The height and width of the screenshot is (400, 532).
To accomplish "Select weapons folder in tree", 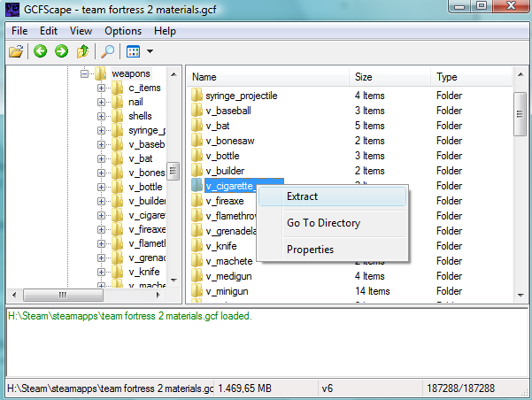I will coord(131,73).
